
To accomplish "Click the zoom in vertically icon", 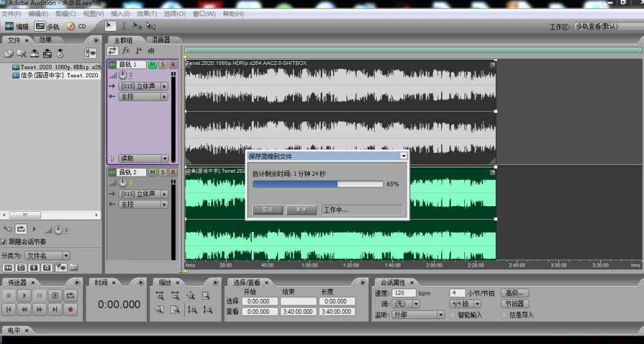I will click(x=192, y=310).
